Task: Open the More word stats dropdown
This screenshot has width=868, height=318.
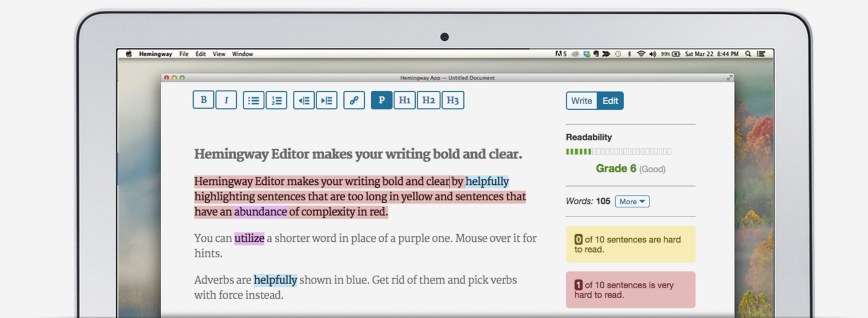Action: click(632, 201)
